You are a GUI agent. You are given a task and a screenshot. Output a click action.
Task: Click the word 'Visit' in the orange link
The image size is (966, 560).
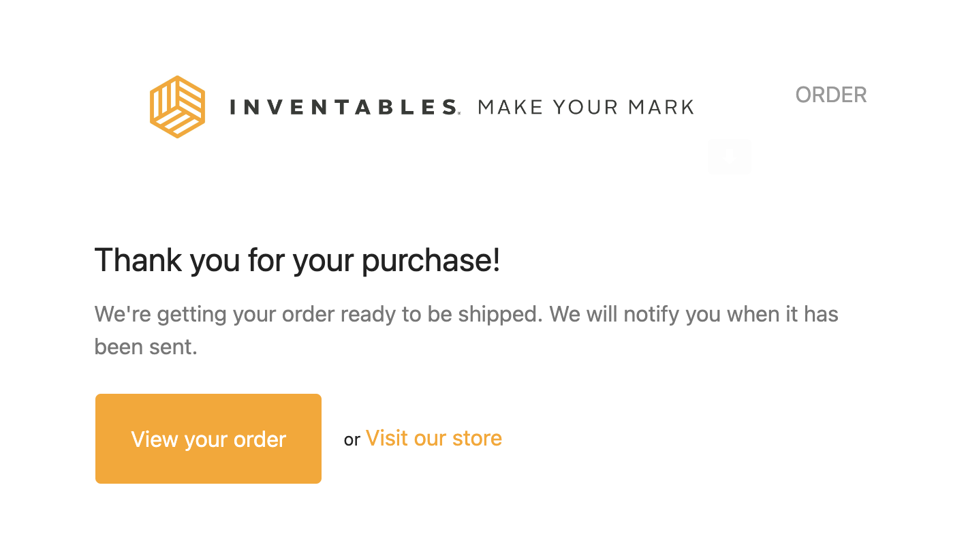(x=387, y=438)
